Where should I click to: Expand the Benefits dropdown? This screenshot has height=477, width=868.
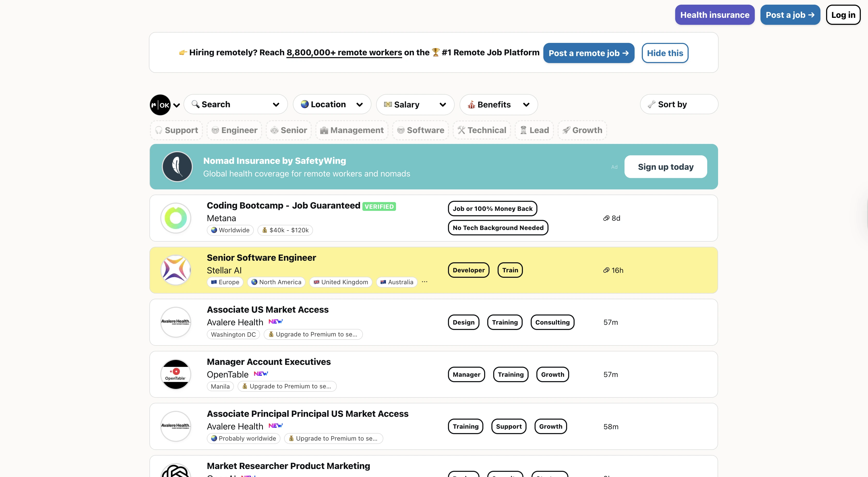point(498,104)
